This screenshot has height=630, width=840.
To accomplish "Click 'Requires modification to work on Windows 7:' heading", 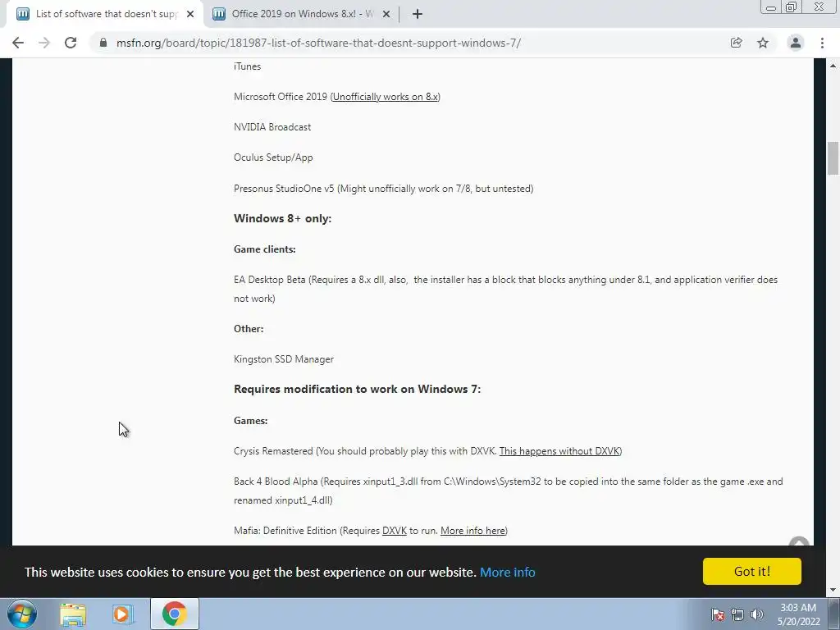I will coord(358,390).
